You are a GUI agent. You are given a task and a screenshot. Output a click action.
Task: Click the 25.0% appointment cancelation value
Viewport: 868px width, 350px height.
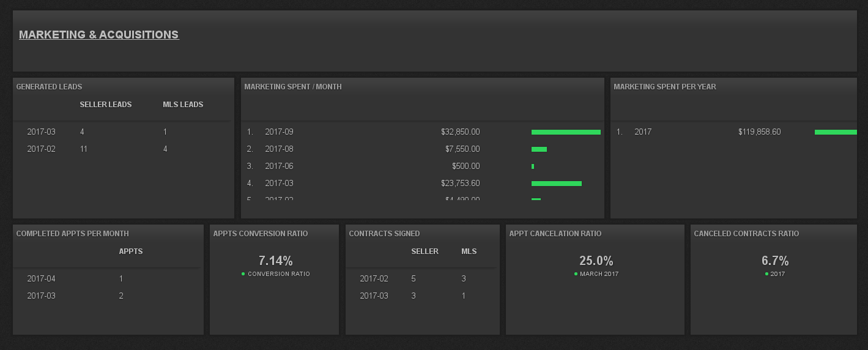click(596, 261)
